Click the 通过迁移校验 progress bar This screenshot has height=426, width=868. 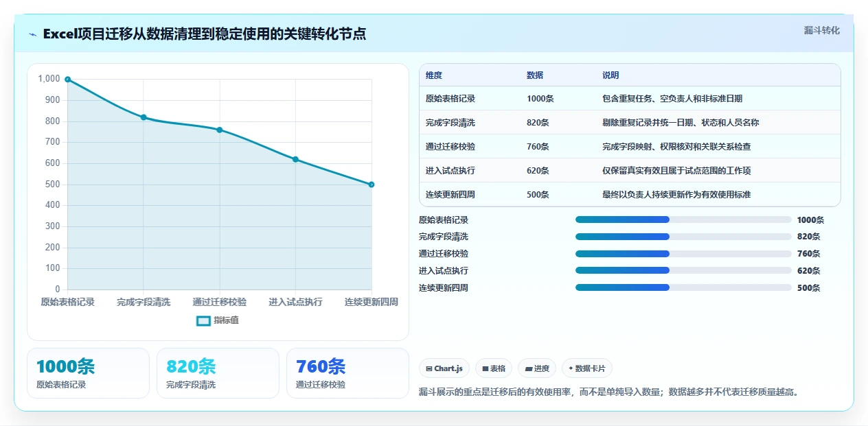pyautogui.click(x=683, y=253)
